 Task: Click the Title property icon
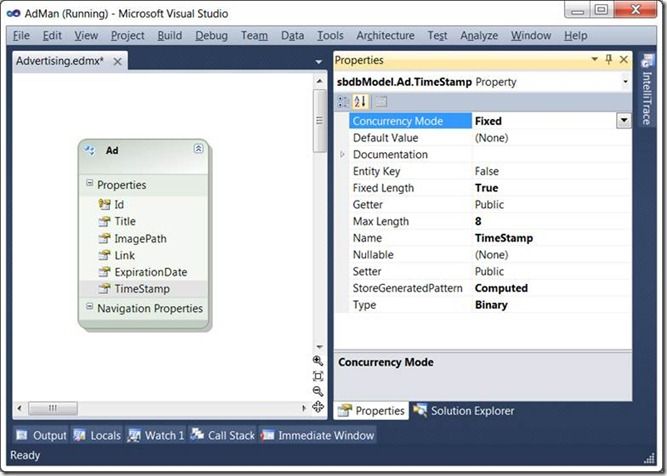click(x=104, y=222)
